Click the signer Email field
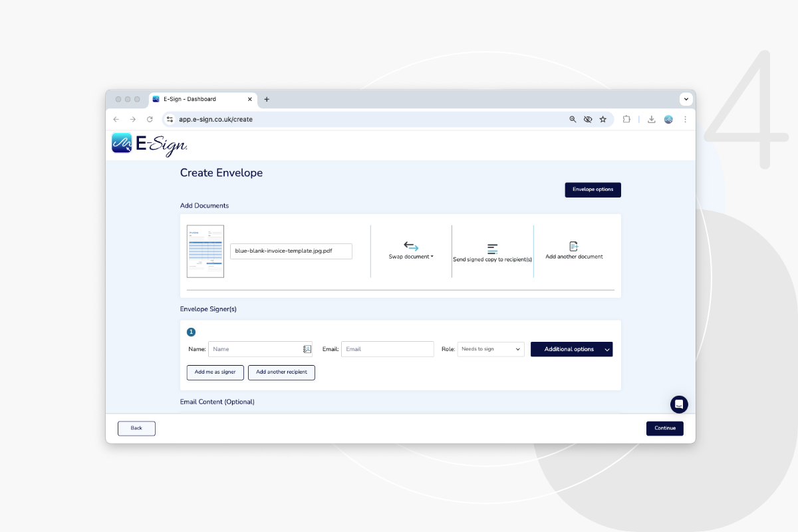 388,349
